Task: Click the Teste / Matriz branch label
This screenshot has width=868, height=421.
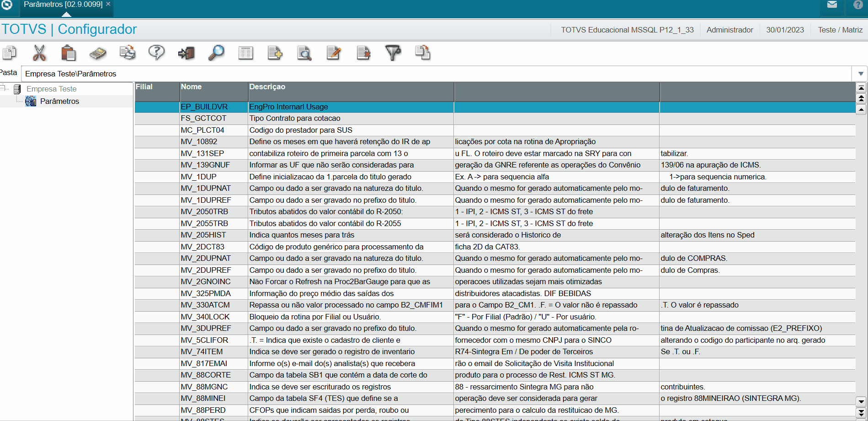Action: coord(840,30)
